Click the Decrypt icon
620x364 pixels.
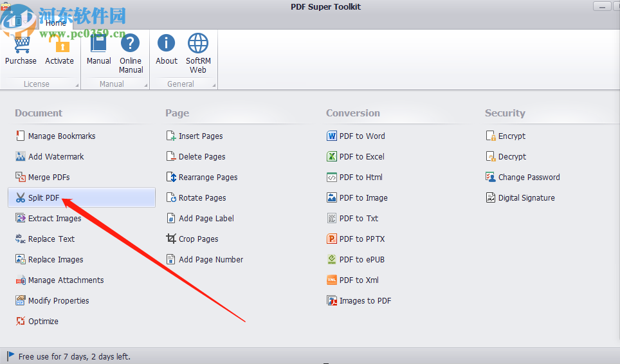pos(491,156)
